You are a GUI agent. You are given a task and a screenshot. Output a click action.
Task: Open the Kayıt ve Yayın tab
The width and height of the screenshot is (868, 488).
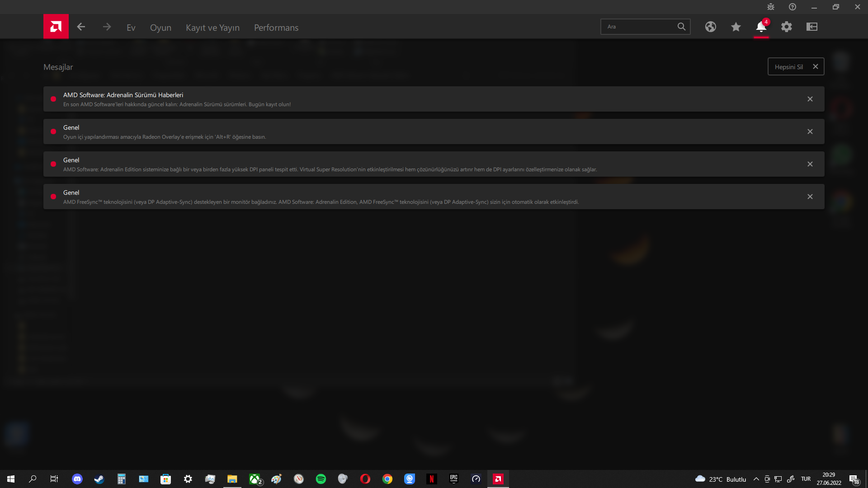coord(212,28)
